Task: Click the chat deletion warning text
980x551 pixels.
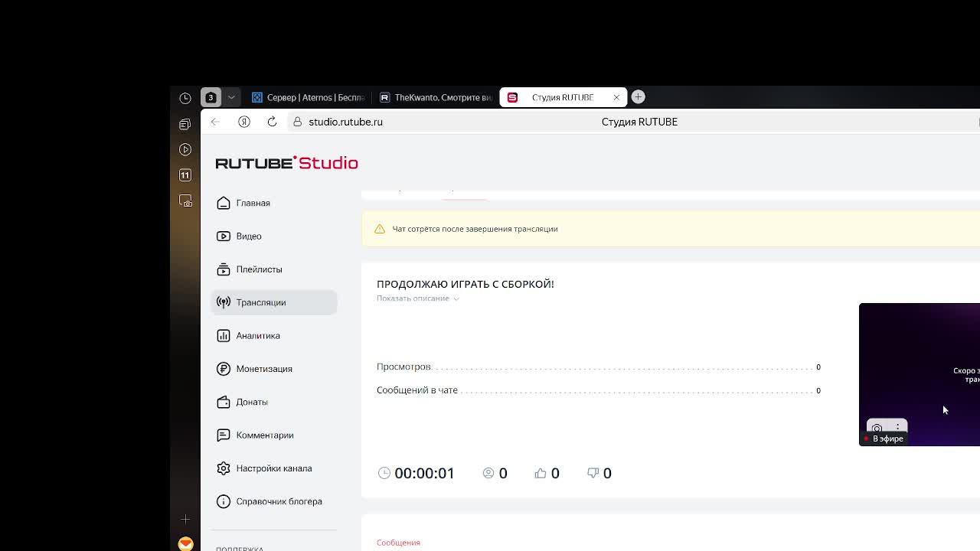Action: (475, 229)
